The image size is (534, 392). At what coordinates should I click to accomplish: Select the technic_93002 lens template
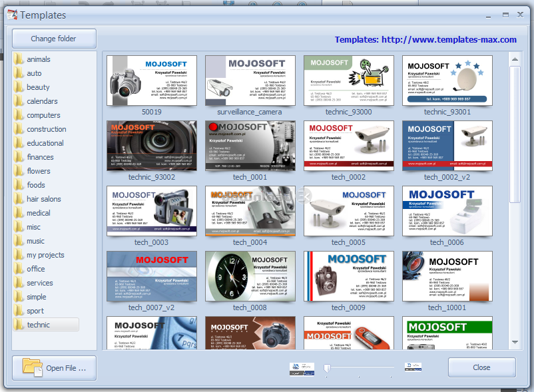152,146
